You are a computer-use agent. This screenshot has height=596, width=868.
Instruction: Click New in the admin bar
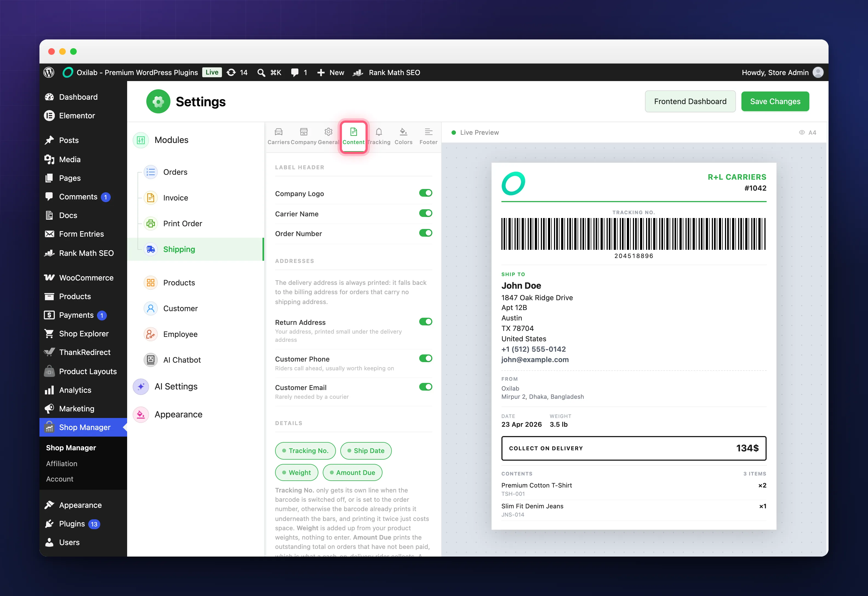click(330, 73)
